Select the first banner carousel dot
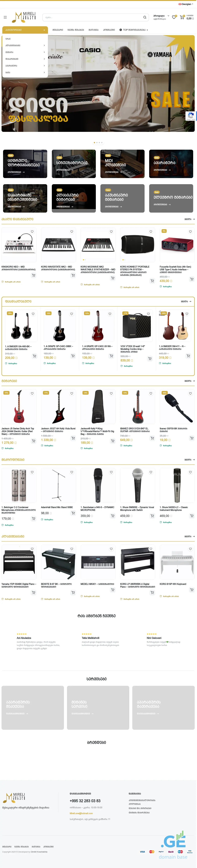Image resolution: width=197 pixels, height=868 pixels. (94, 143)
